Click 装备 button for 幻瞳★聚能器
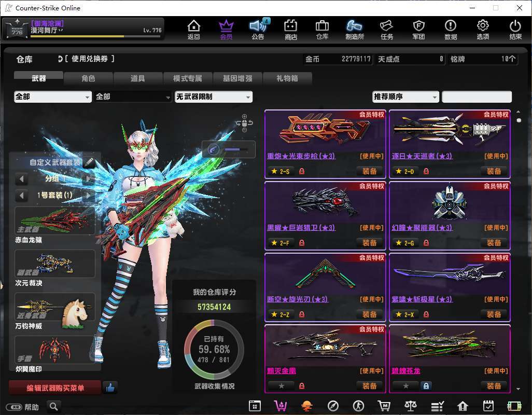The width and height of the screenshot is (532, 415). 494,243
